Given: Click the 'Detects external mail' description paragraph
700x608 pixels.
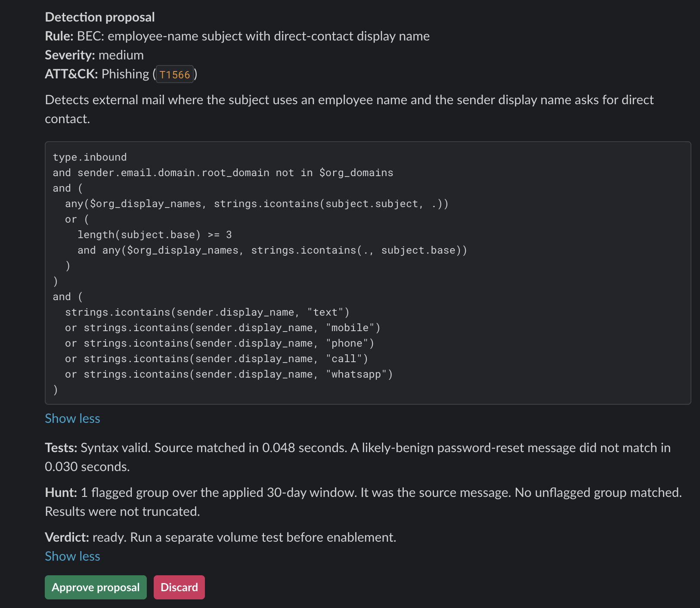Looking at the screenshot, I should tap(349, 109).
